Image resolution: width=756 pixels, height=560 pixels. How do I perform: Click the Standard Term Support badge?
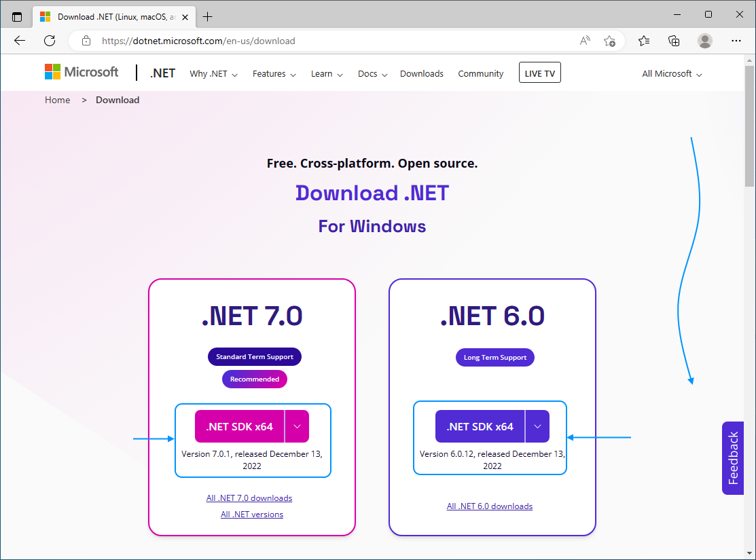point(255,357)
